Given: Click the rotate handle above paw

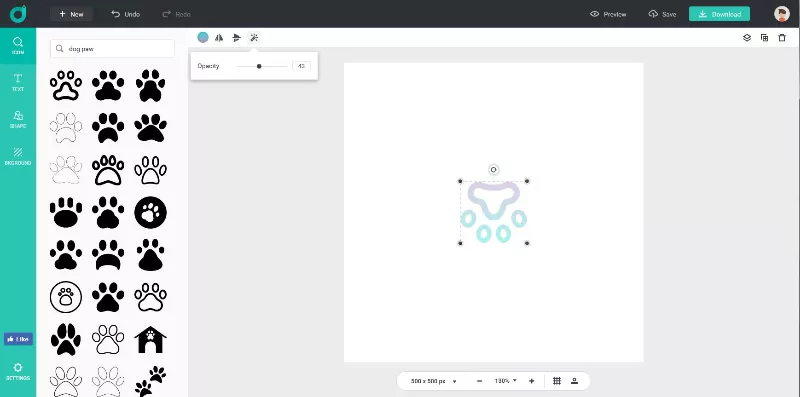Looking at the screenshot, I should pos(493,169).
